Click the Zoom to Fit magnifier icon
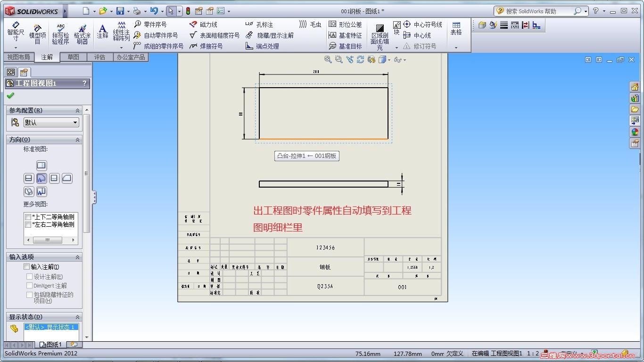The height and width of the screenshot is (362, 644). click(328, 59)
